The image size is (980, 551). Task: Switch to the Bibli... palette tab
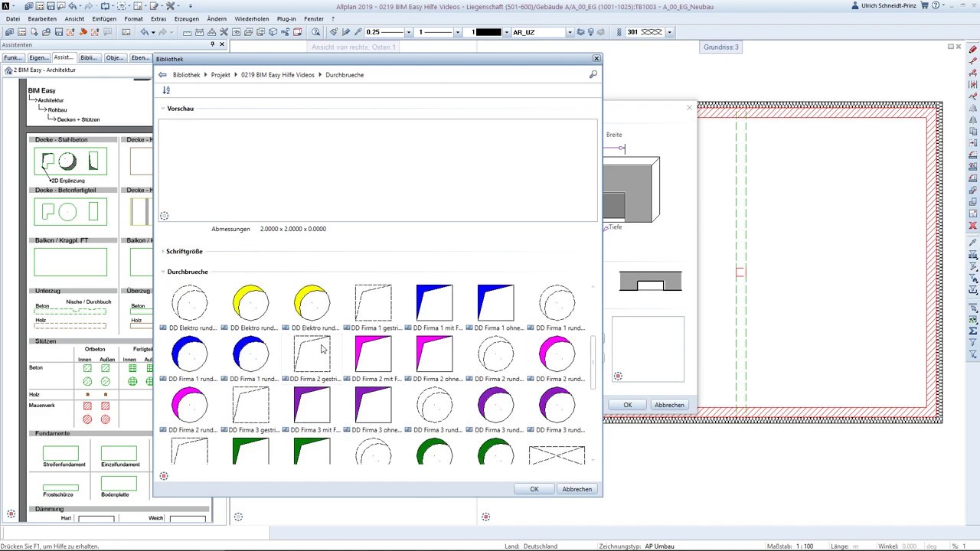click(x=89, y=57)
